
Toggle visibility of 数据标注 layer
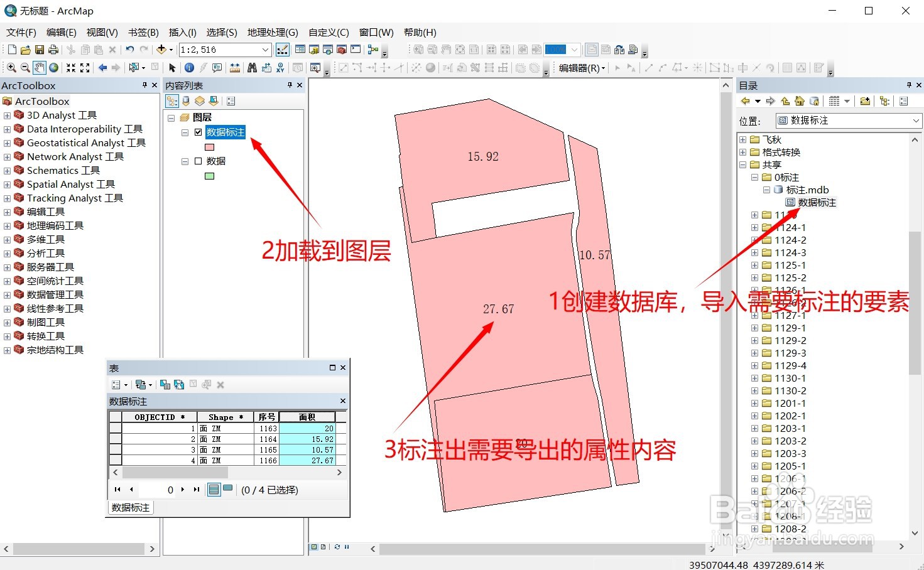pos(198,132)
